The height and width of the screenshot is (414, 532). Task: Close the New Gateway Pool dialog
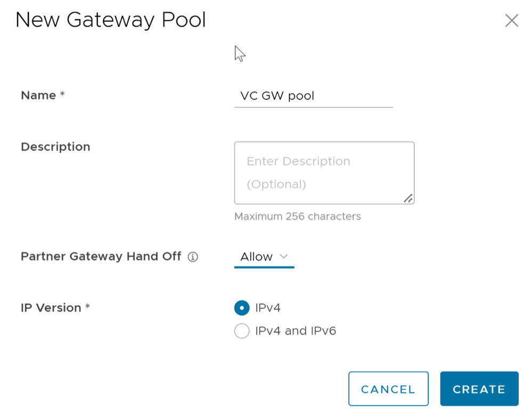pyautogui.click(x=511, y=21)
